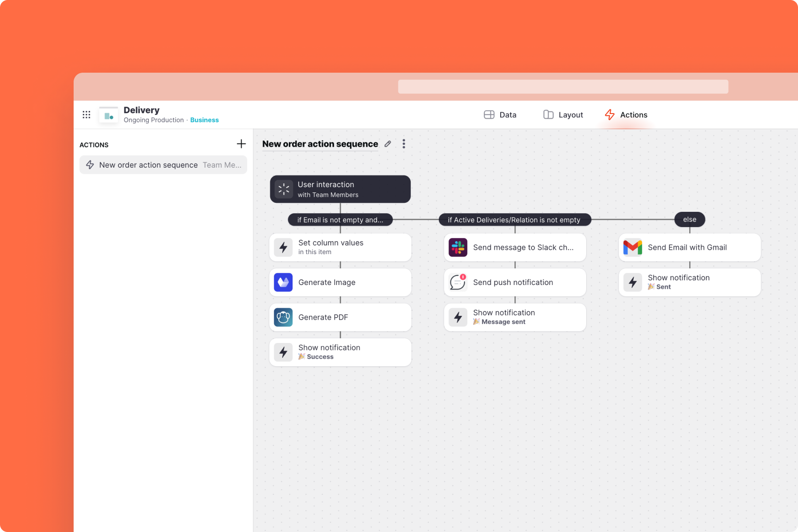Click the Show notification Success block
This screenshot has height=532, width=798.
coord(340,352)
